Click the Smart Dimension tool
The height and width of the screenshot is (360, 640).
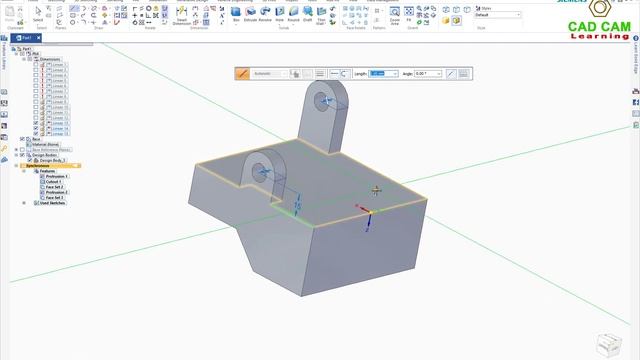click(x=182, y=15)
